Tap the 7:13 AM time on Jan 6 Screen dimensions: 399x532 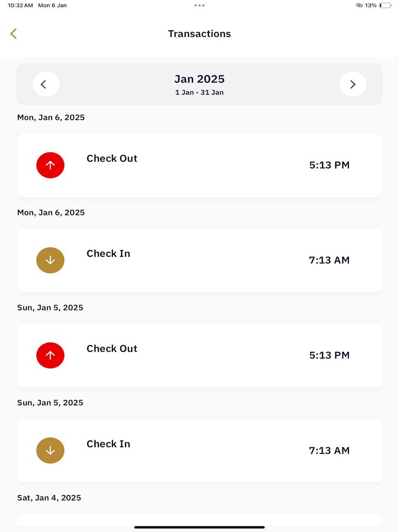coord(329,260)
